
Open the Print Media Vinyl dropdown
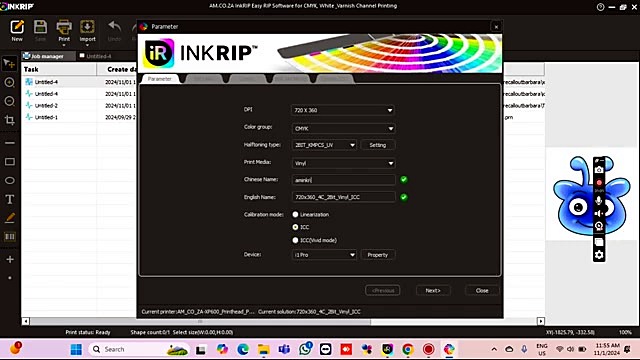(x=343, y=163)
